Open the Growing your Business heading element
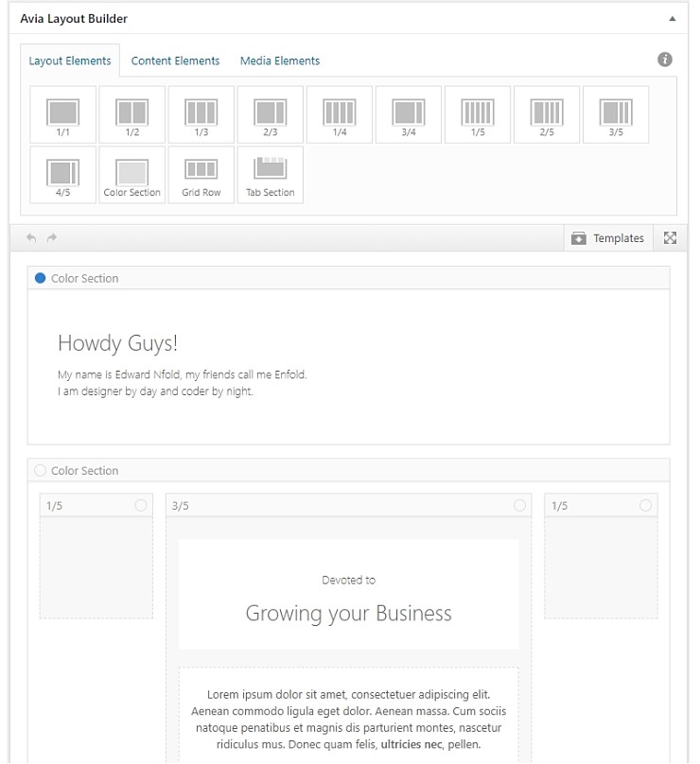700x764 pixels. click(348, 596)
